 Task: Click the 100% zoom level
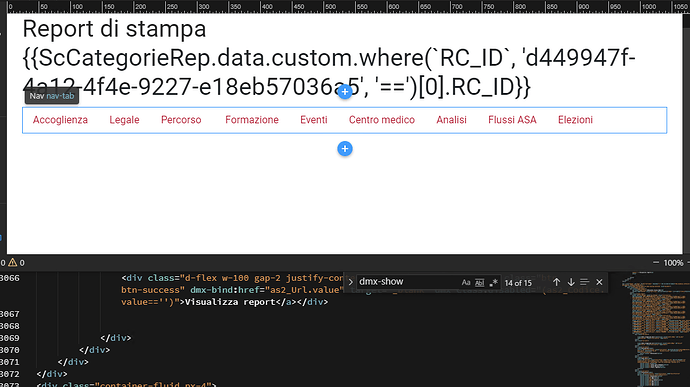pyautogui.click(x=673, y=263)
